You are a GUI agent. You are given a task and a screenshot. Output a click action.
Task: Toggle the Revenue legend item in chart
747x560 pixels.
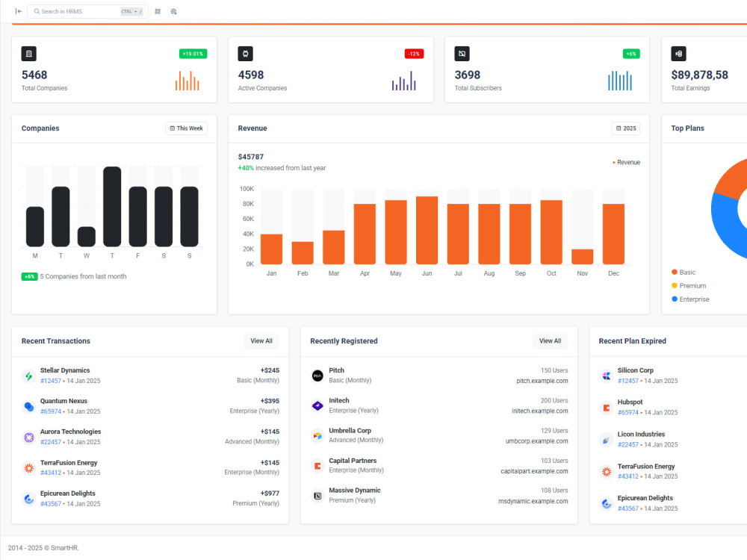[627, 162]
